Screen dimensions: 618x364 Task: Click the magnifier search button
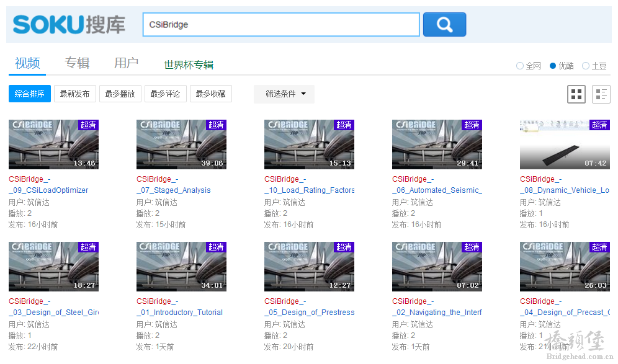coord(445,24)
